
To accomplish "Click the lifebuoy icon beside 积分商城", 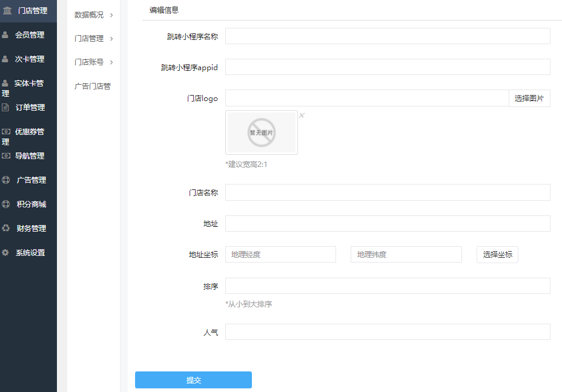I will tap(5, 204).
